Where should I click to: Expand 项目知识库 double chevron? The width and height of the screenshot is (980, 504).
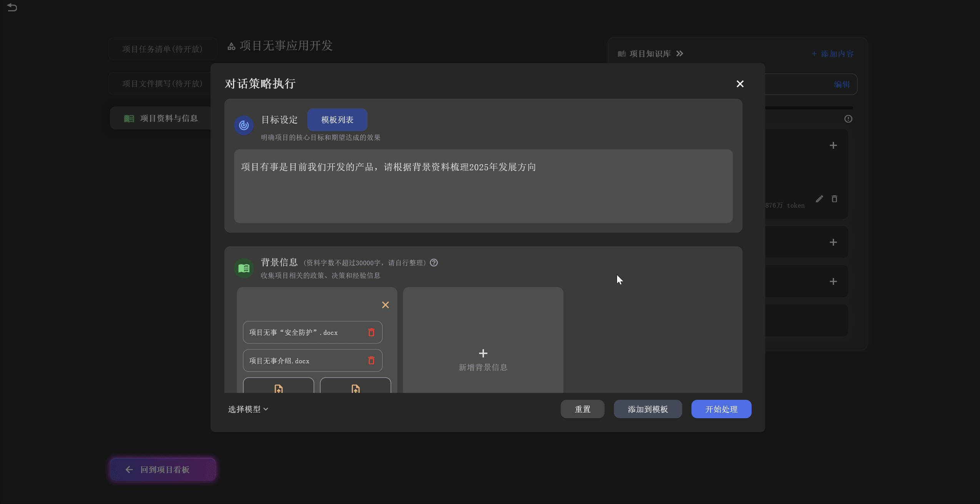click(x=680, y=54)
